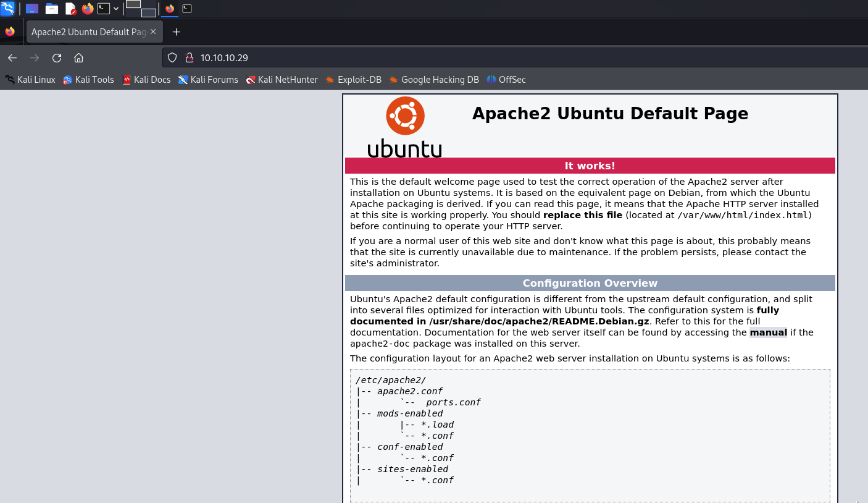Go to the Firefox home page
Viewport: 868px width, 503px height.
click(78, 58)
